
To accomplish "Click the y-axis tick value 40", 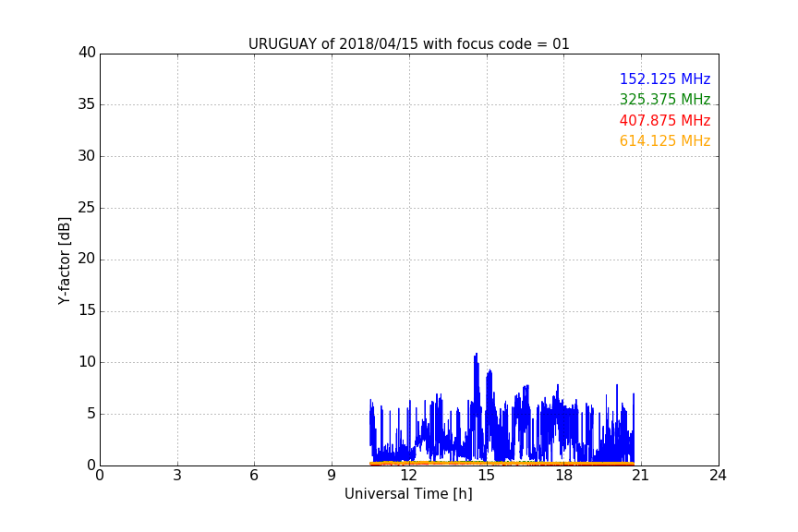I will click(87, 53).
